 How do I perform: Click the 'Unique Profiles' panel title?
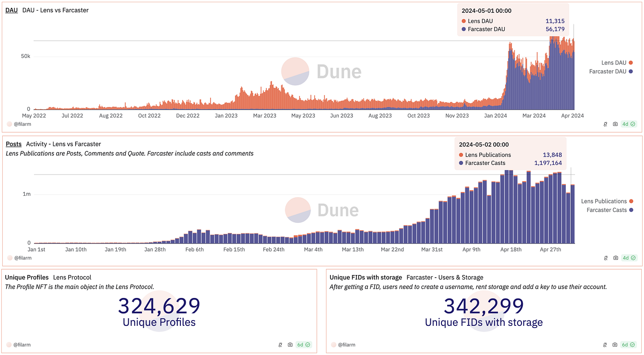27,278
